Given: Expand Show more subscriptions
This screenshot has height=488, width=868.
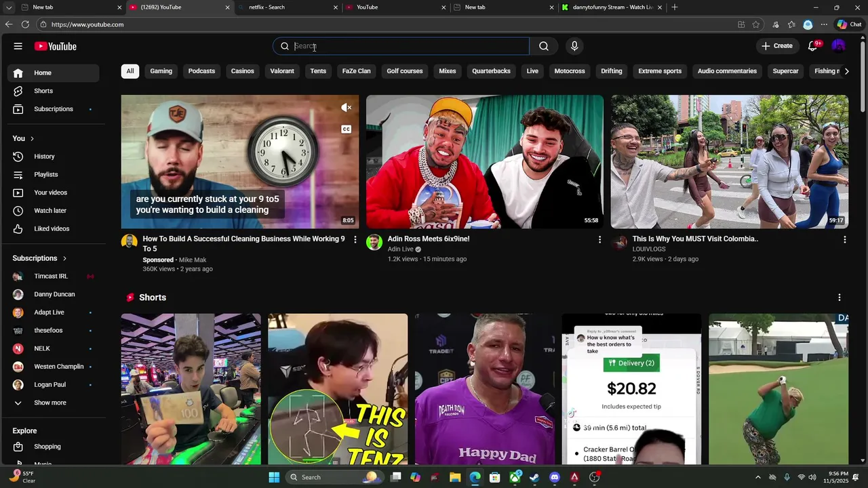Looking at the screenshot, I should tap(54, 403).
